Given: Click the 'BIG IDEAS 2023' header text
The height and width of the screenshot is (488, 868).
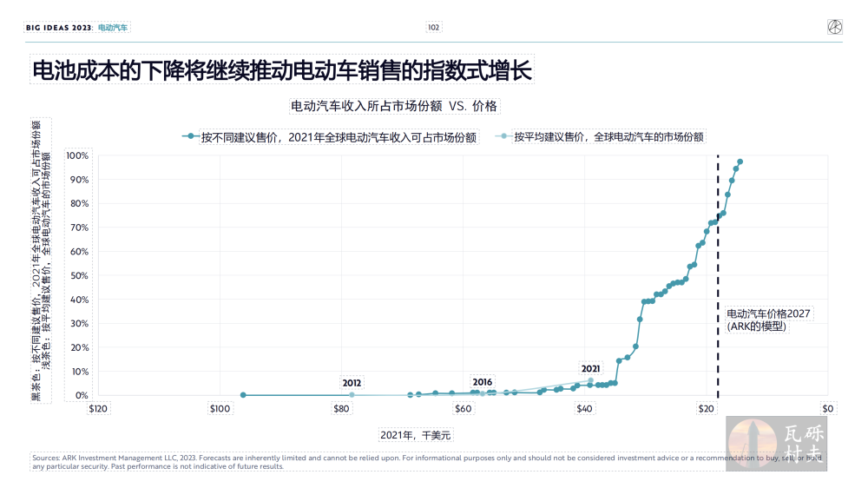Looking at the screenshot, I should pos(59,28).
